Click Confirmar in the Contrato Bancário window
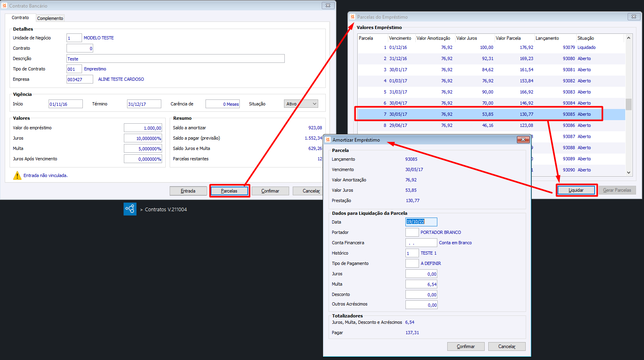The image size is (644, 360). 270,191
